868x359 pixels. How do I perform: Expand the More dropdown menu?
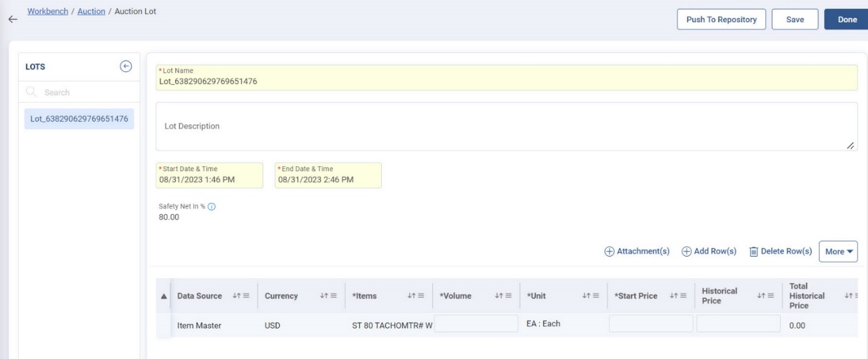coord(837,251)
